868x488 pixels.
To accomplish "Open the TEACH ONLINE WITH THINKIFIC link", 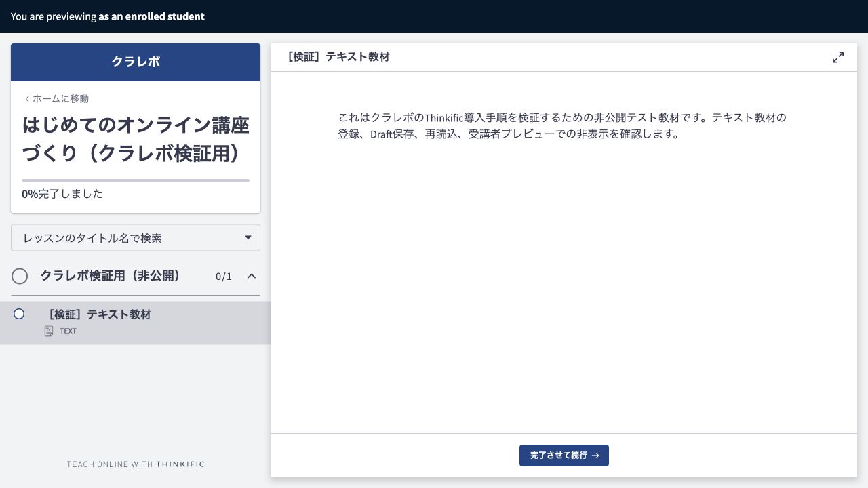I will coord(136,464).
